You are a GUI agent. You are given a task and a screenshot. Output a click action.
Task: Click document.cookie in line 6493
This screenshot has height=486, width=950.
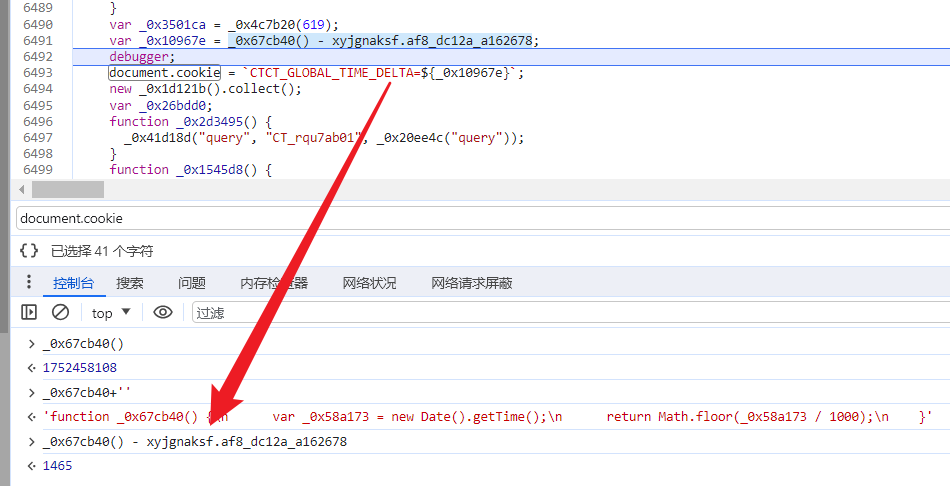pos(164,73)
